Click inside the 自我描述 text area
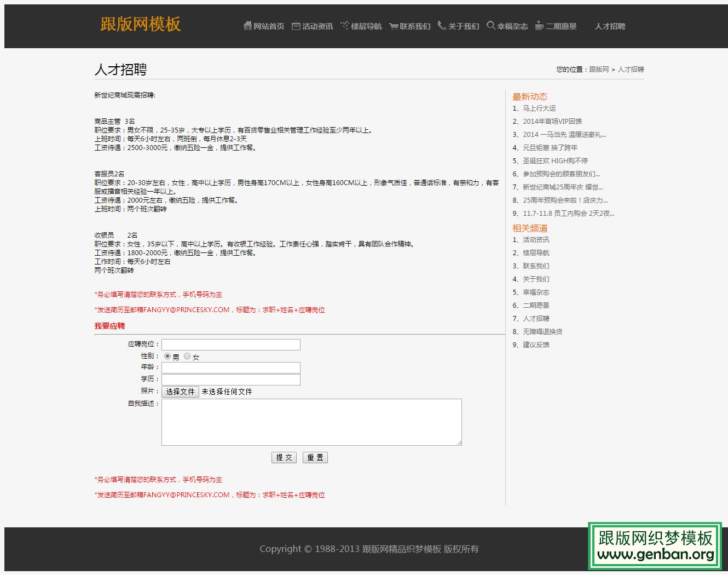The width and height of the screenshot is (728, 575). click(x=311, y=422)
